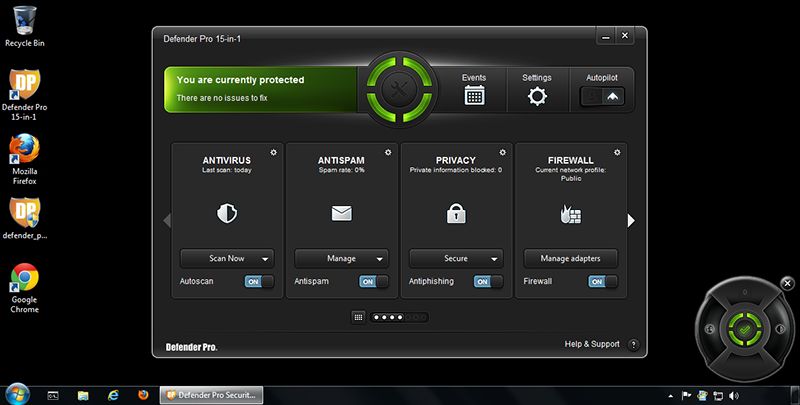Image resolution: width=800 pixels, height=405 pixels.
Task: Click "There are no issues to fix" text
Action: (222, 98)
